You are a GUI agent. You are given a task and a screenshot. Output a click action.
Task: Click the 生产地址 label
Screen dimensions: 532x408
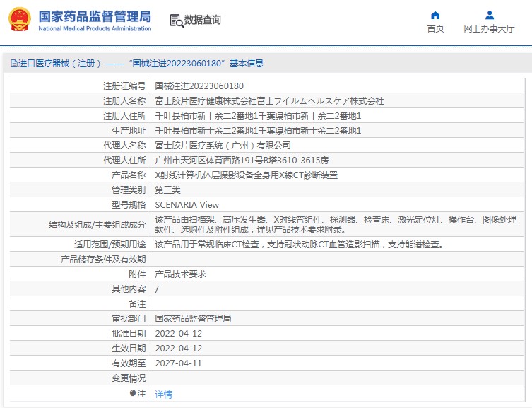[129, 131]
